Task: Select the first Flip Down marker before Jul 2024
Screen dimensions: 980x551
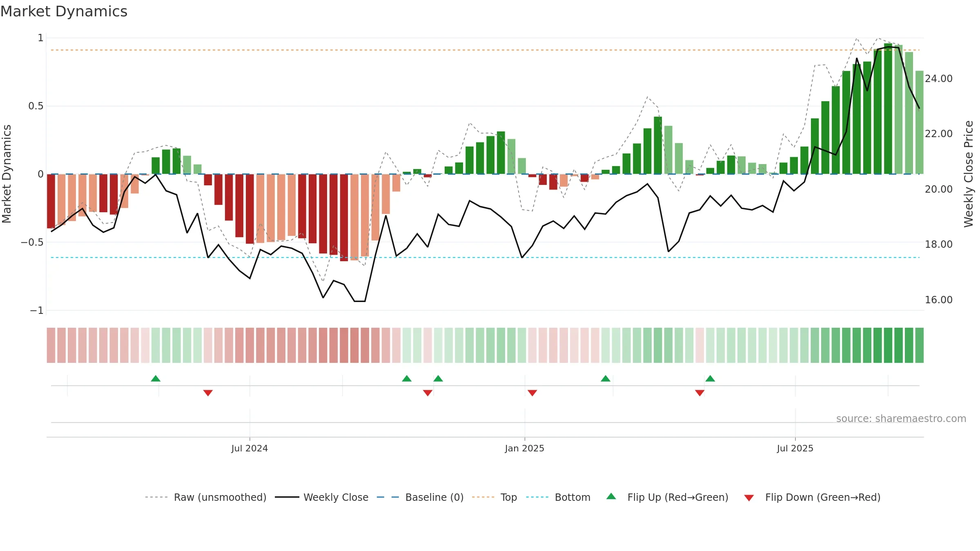Action: coord(208,393)
